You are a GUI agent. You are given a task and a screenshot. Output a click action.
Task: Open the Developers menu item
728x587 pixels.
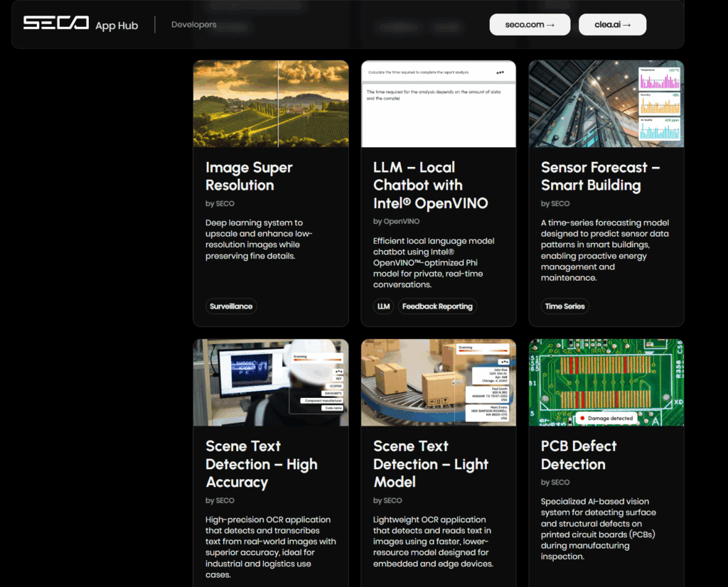[x=193, y=25]
